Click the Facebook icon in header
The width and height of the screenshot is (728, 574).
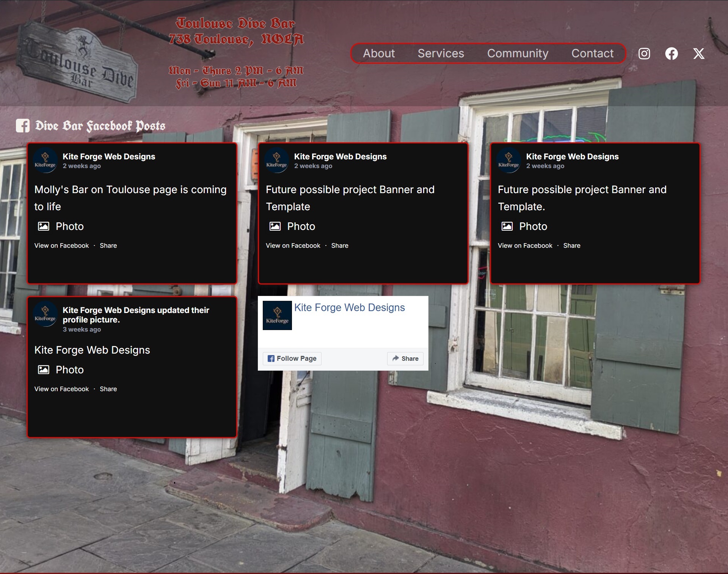pos(671,53)
